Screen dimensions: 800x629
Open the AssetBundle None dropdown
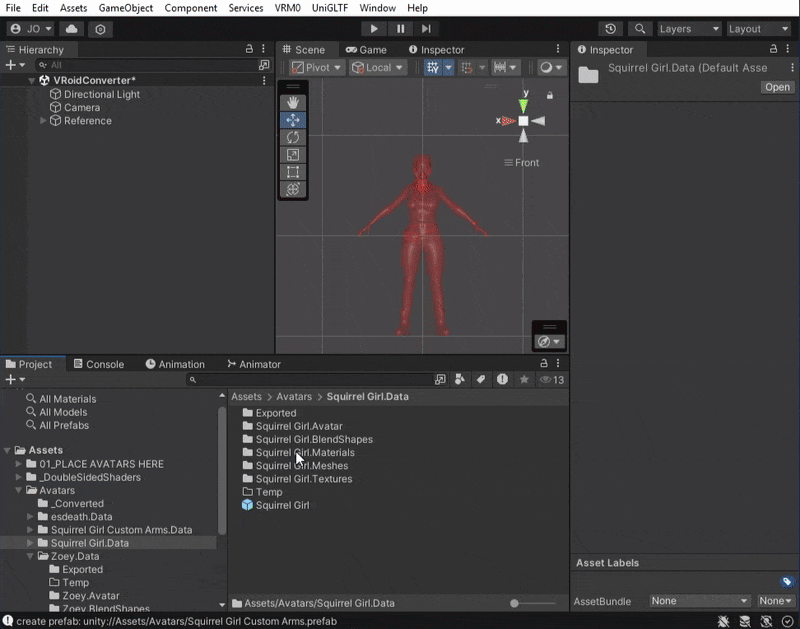[x=699, y=601]
